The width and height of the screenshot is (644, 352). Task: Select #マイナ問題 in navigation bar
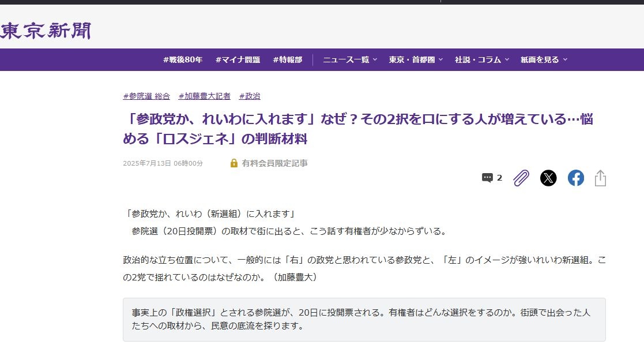238,59
